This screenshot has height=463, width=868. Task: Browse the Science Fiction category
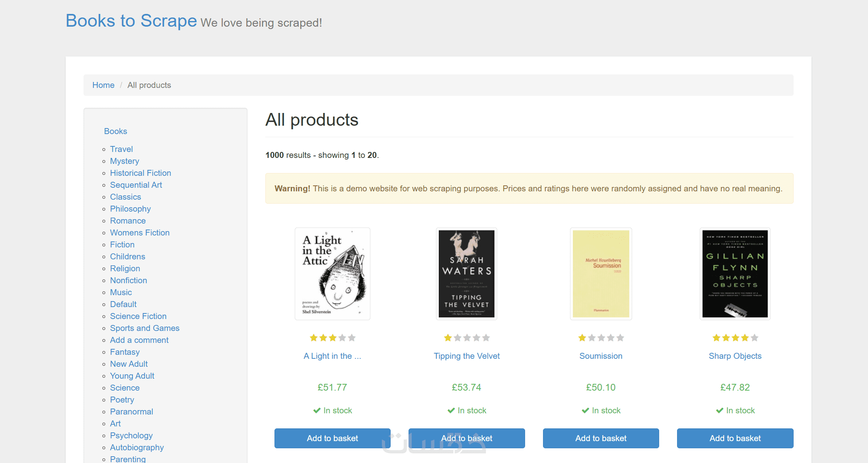coord(138,316)
